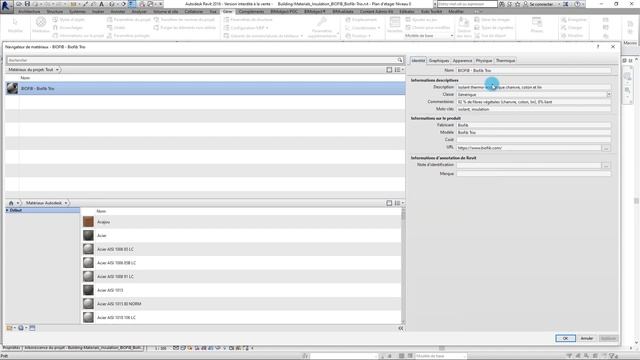Switch to the Graphiques tab
The height and width of the screenshot is (360, 640).
point(439,60)
